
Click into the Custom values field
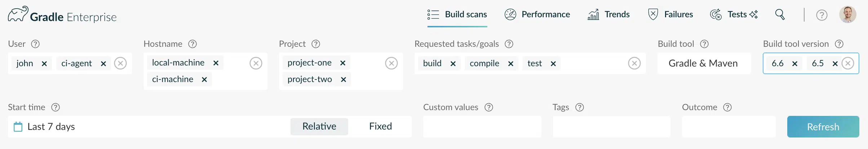click(x=482, y=127)
